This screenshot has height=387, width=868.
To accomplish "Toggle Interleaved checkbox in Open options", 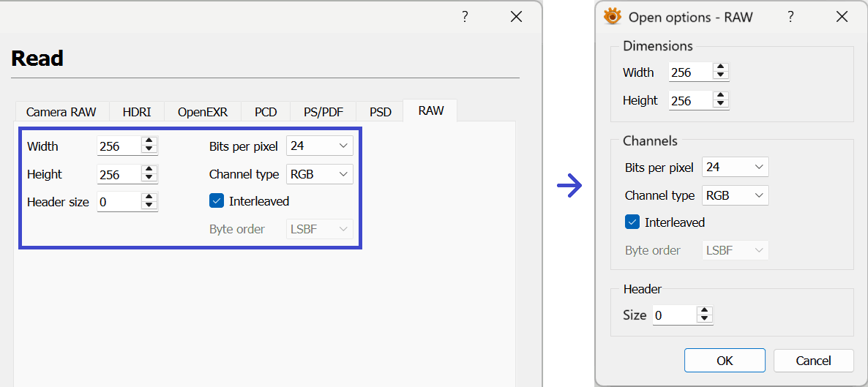I will pyautogui.click(x=632, y=222).
